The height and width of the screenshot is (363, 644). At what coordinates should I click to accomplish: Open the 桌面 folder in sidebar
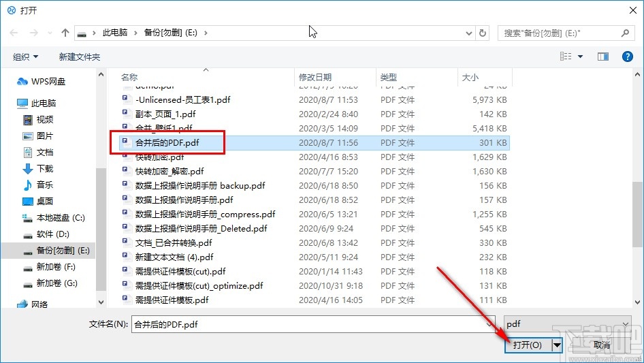[x=38, y=202]
